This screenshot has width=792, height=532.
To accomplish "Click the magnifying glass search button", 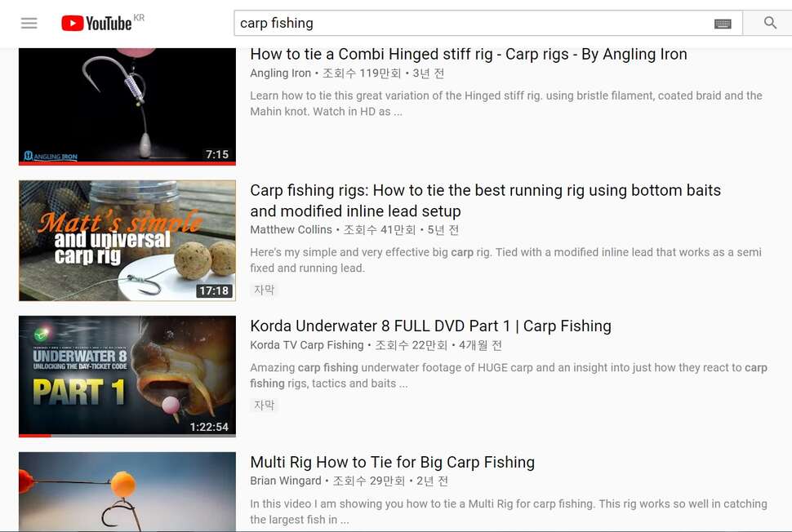I will pos(770,23).
